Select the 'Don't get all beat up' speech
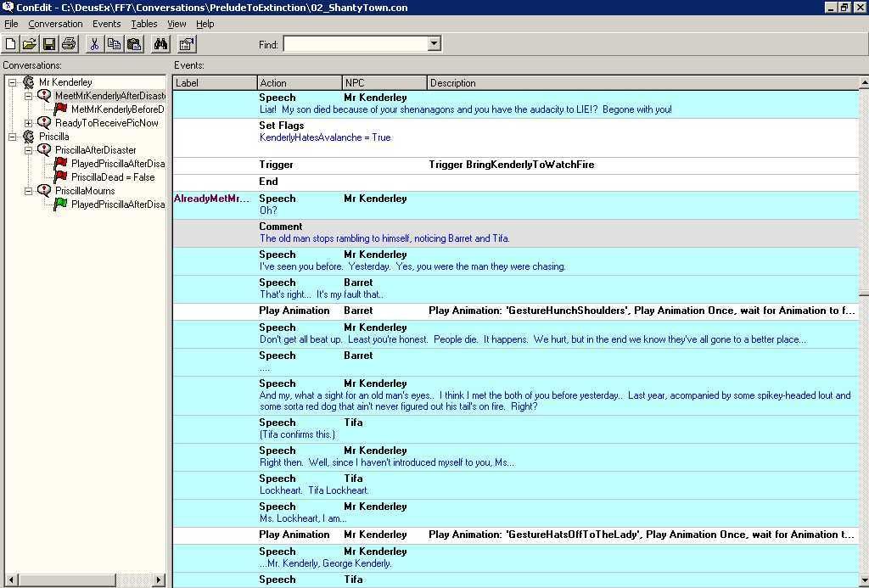 [x=515, y=333]
